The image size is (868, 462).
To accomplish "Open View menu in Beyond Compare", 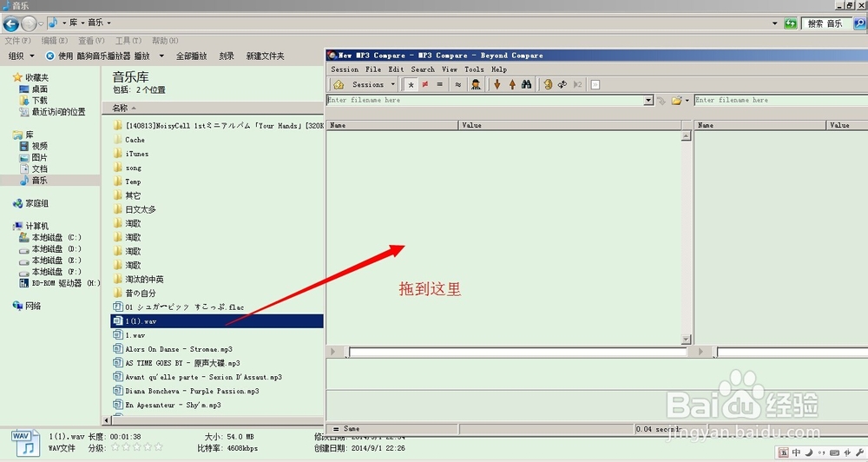I will [450, 69].
